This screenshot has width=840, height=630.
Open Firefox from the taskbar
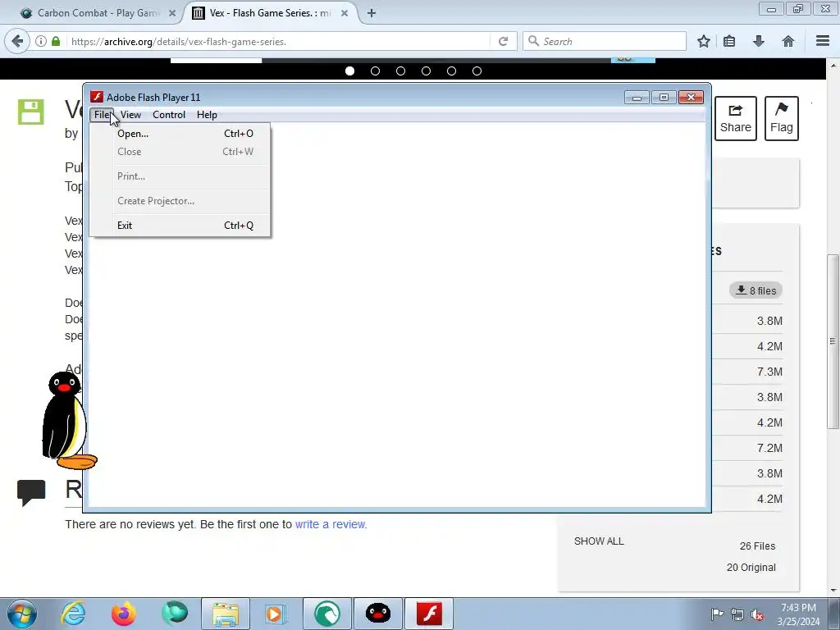tap(123, 614)
